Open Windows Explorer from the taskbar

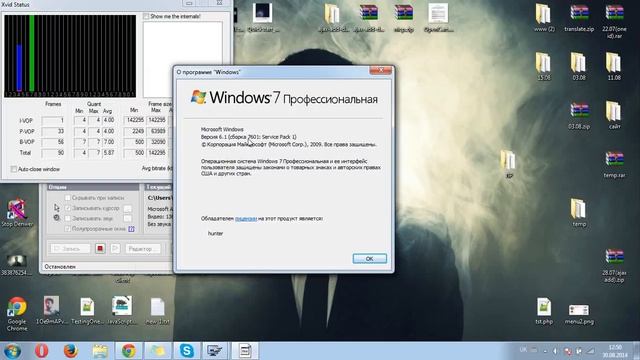click(x=100, y=351)
